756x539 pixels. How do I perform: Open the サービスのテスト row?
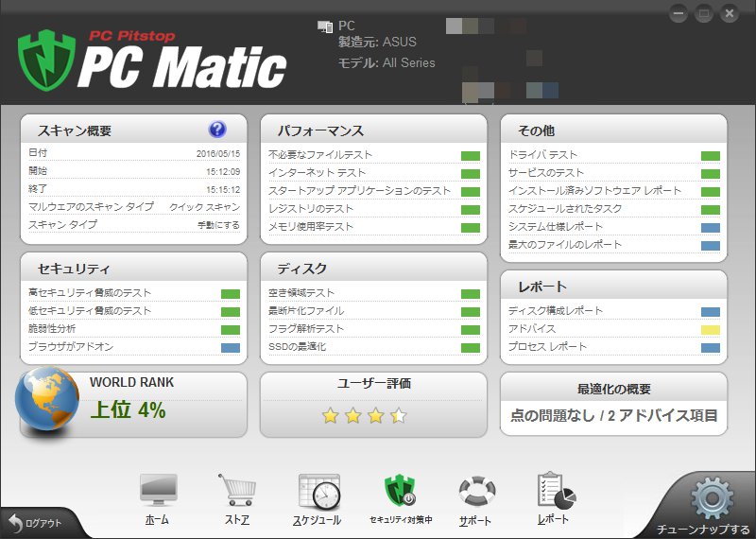point(613,173)
